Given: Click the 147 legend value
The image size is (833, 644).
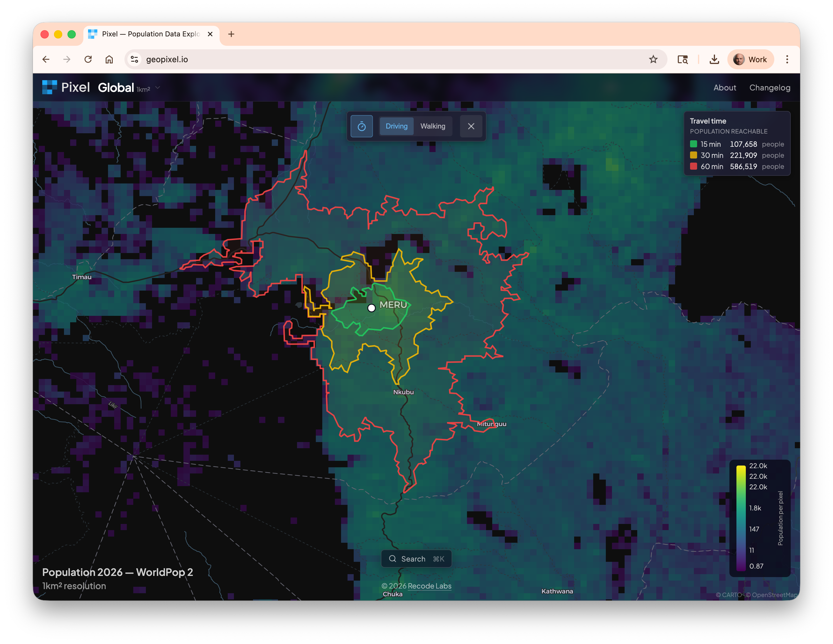Looking at the screenshot, I should (x=754, y=529).
